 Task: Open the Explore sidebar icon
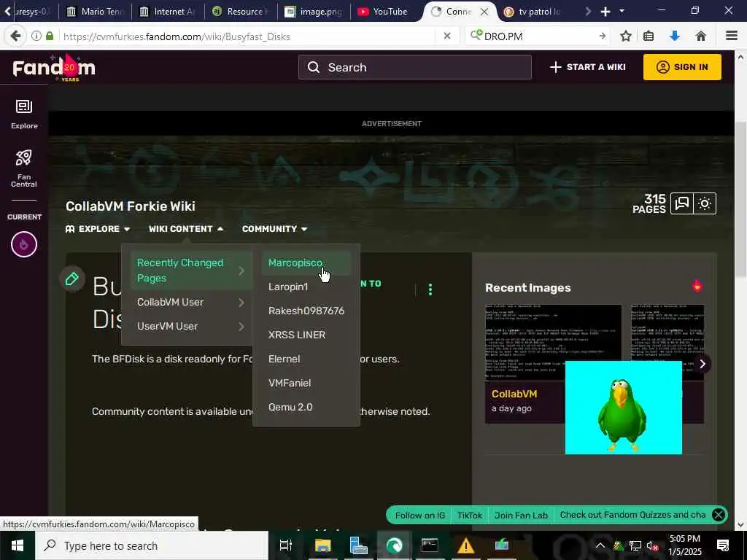click(24, 114)
